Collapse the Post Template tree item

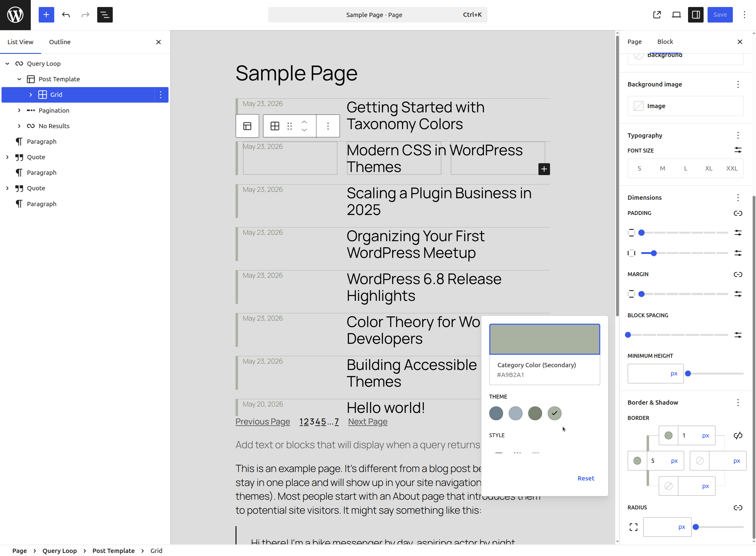[19, 79]
